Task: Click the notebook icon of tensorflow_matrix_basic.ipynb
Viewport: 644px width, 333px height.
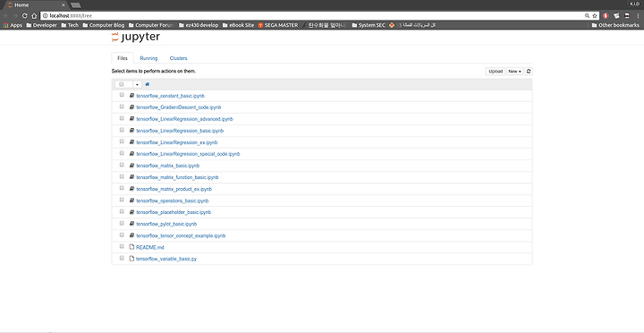Action: click(x=131, y=166)
